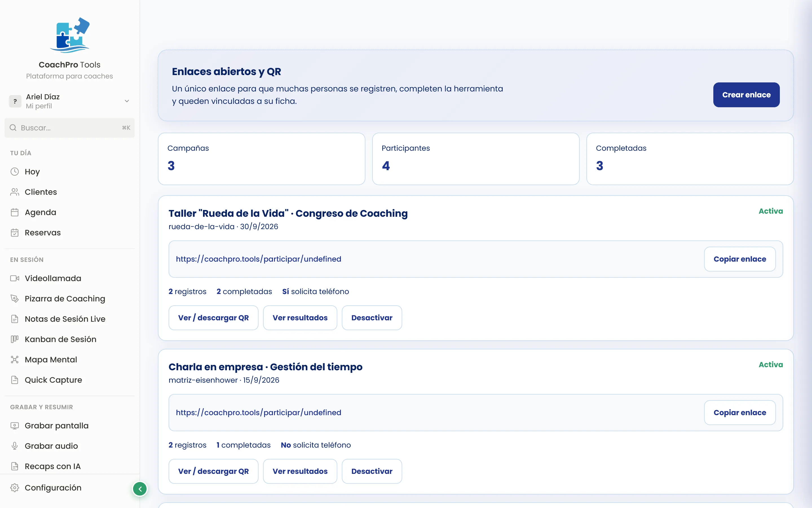This screenshot has height=508, width=812.
Task: Click the Charla en empresa title
Action: click(265, 367)
